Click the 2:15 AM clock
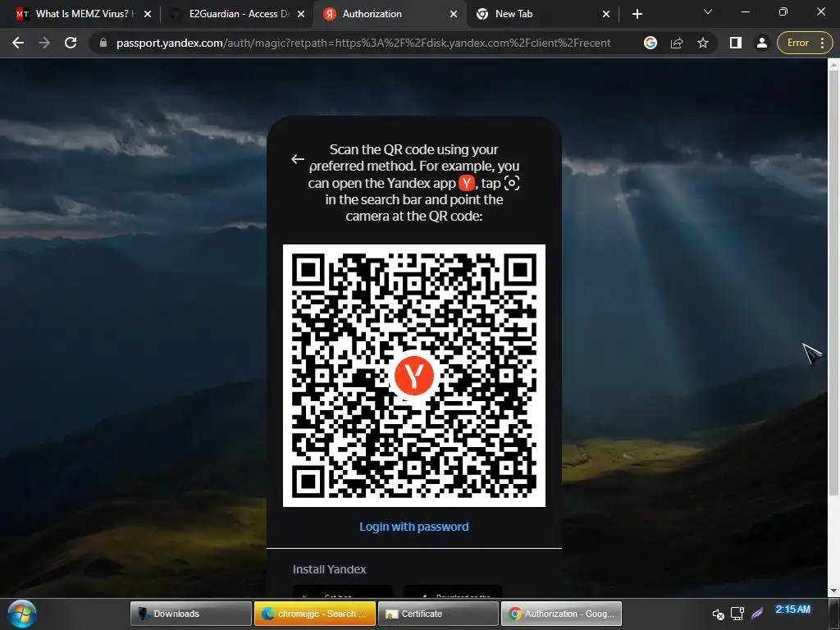840x630 pixels. click(793, 609)
